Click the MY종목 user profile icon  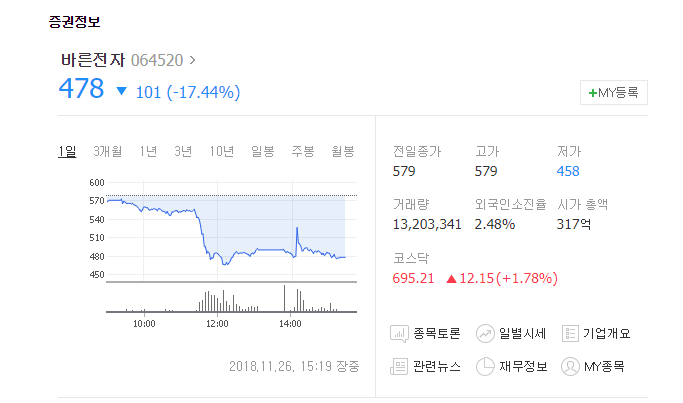click(570, 366)
